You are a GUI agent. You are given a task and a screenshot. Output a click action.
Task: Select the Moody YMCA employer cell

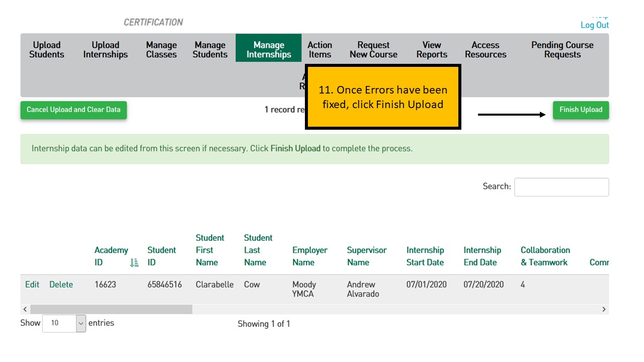tap(304, 289)
